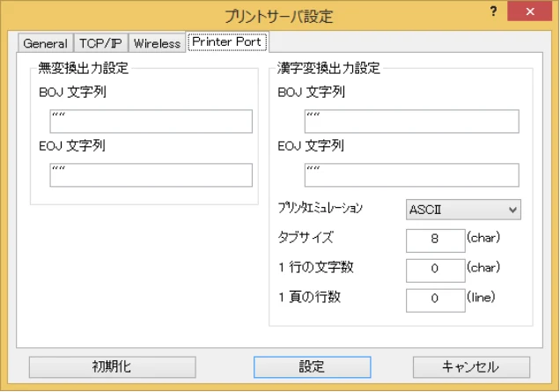Image resolution: width=560 pixels, height=392 pixels.
Task: Click the BOJ 文字列 field under 無変換出力設定
Action: (x=151, y=122)
